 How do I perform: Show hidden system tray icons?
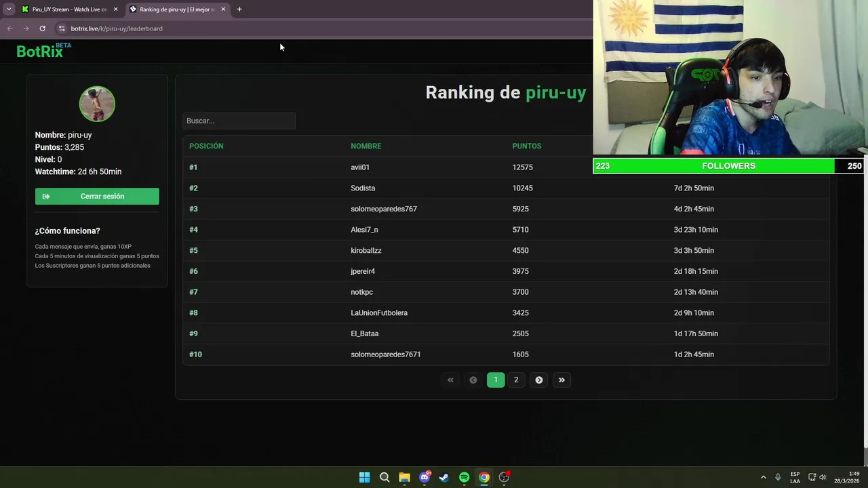click(763, 477)
